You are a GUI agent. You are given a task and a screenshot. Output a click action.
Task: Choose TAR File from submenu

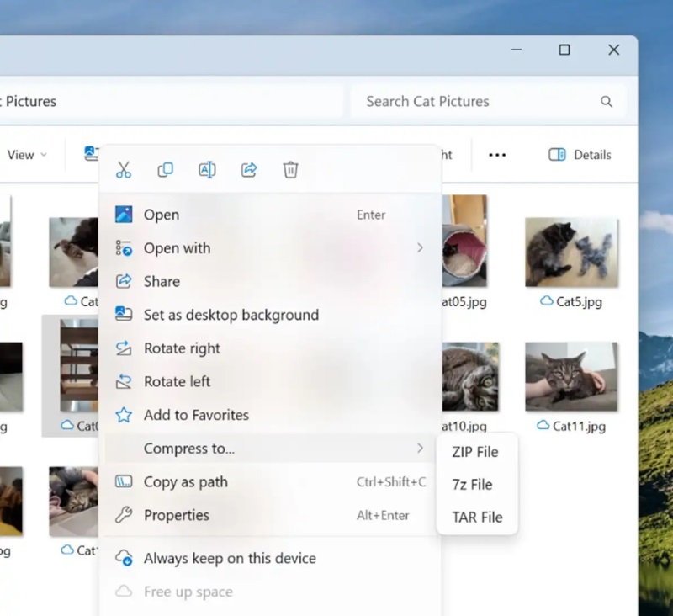(477, 518)
